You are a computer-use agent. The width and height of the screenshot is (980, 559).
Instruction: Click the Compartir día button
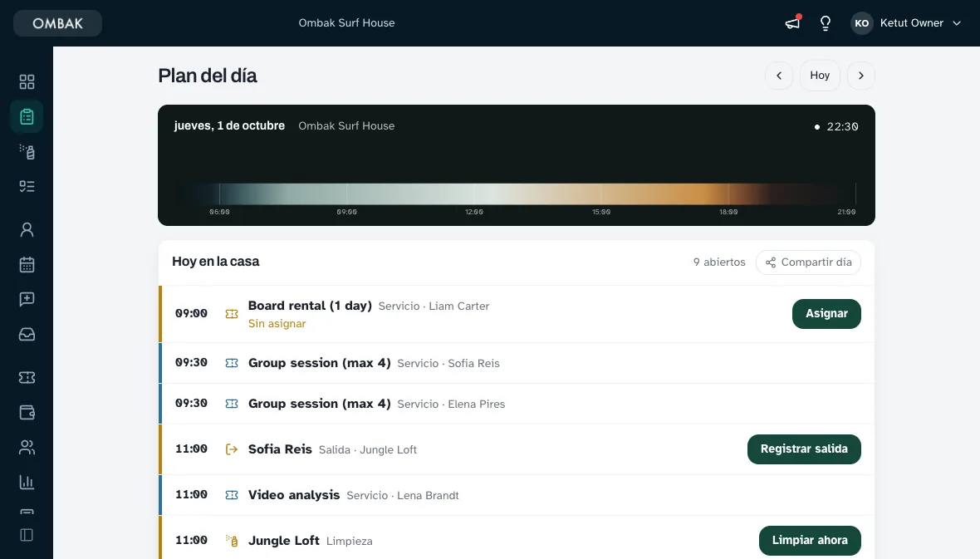point(808,262)
